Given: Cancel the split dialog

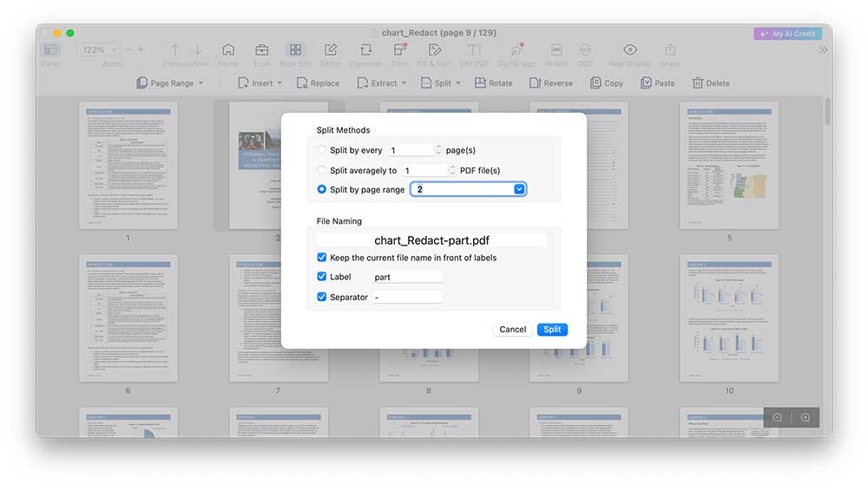Looking at the screenshot, I should pyautogui.click(x=512, y=330).
